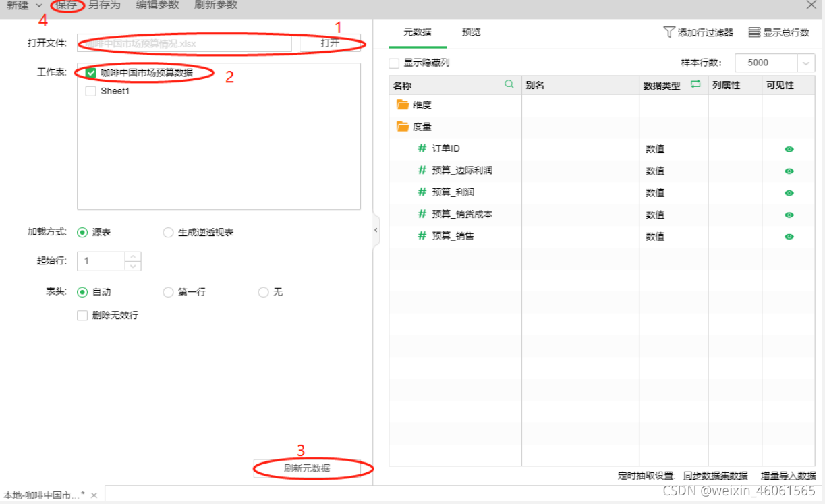
Task: Click 保存 in the top menu
Action: [x=66, y=5]
